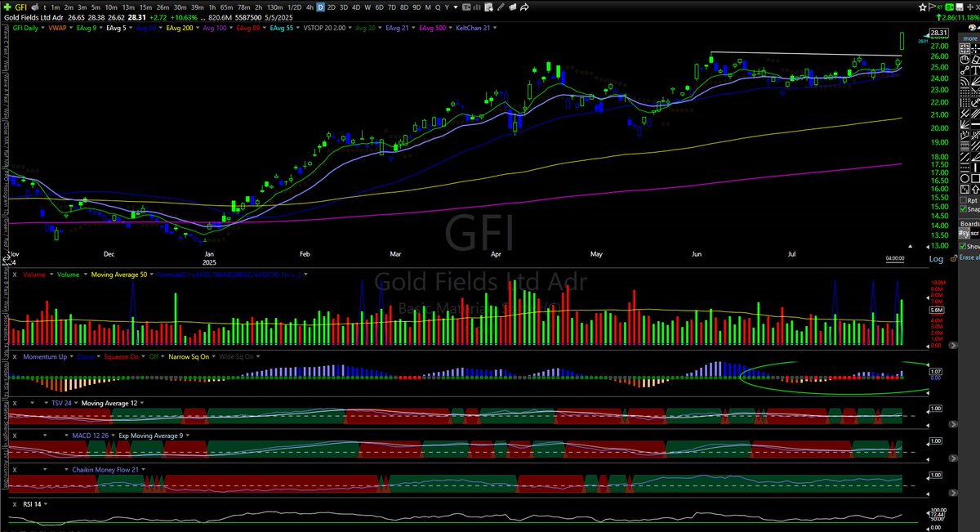Select the ellipse drawing tool
This screenshot has height=532, width=980.
pyautogui.click(x=964, y=178)
